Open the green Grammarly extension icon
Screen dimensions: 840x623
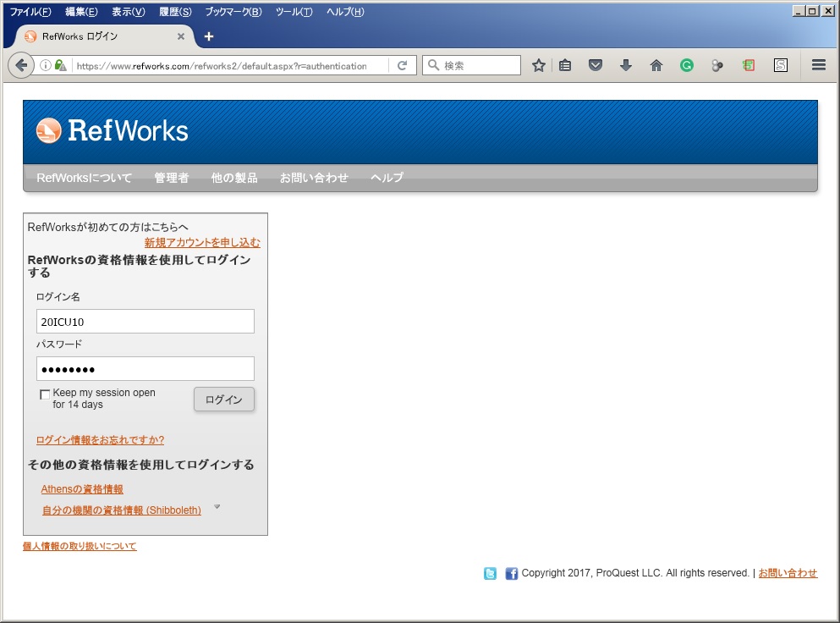point(686,65)
